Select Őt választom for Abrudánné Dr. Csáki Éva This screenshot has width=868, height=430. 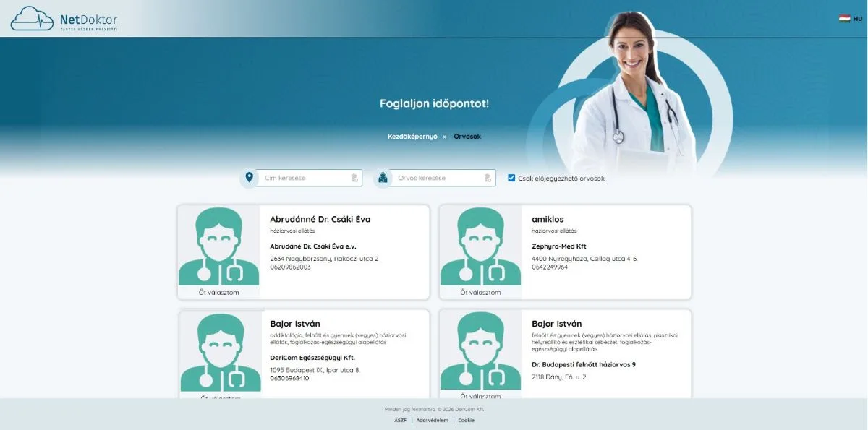click(x=219, y=293)
